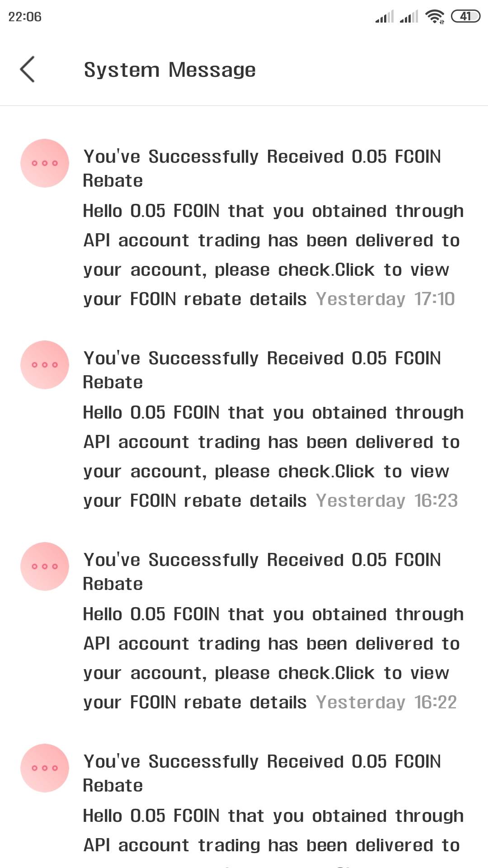The image size is (488, 868).
Task: Tap the pink avatar of the 16:22 message
Action: tap(45, 566)
